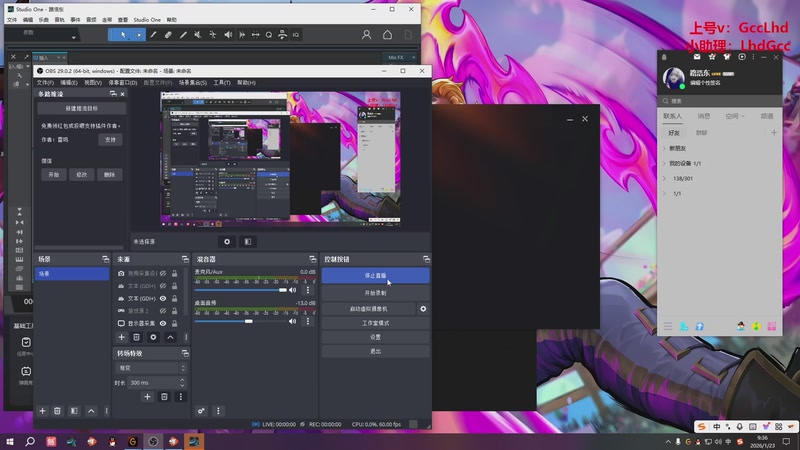Expand the 138/301 friends group
This screenshot has width=800, height=450.
pos(664,179)
